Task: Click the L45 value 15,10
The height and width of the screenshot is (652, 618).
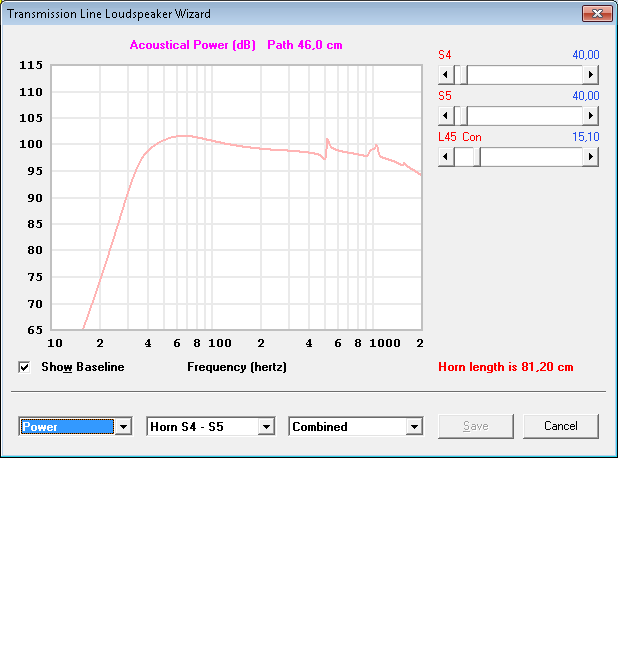Action: point(586,137)
